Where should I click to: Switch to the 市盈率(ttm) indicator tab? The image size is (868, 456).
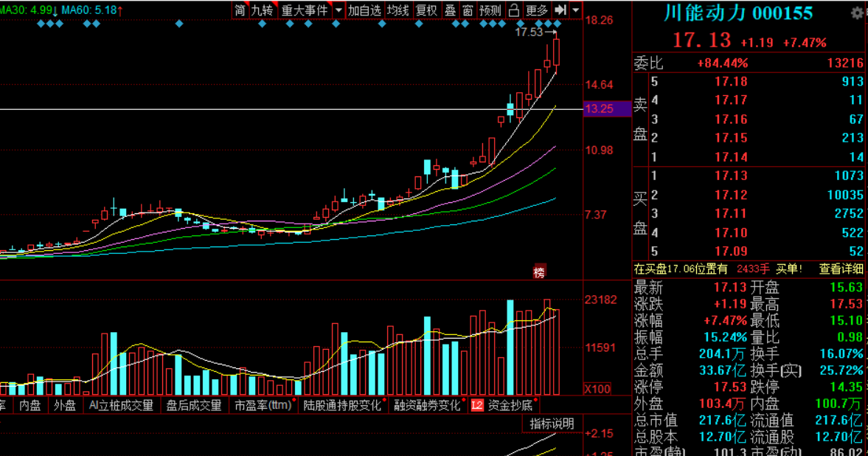(263, 405)
